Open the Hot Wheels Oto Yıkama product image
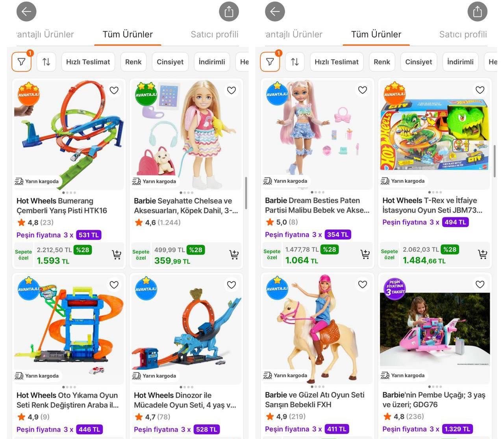 pyautogui.click(x=69, y=329)
